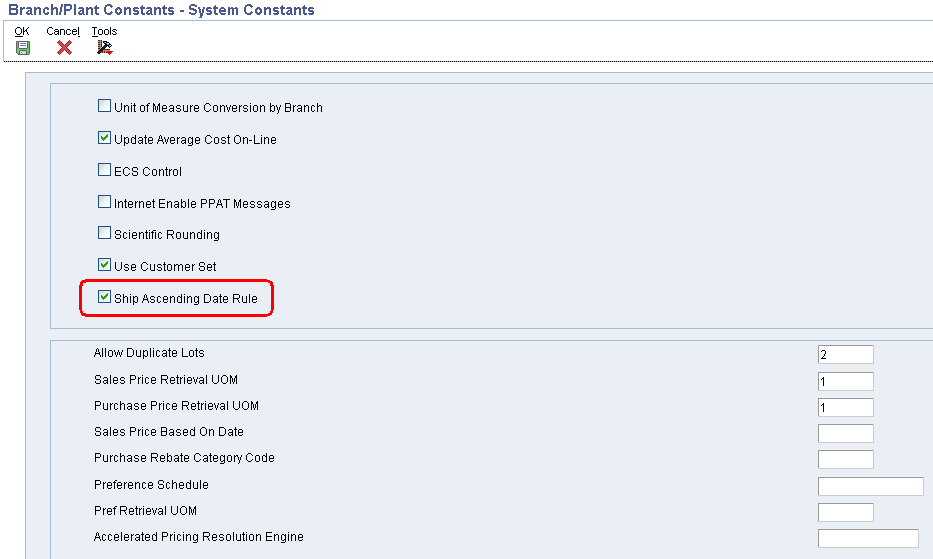Click into Sales Price Based On Date field
The image size is (933, 559).
[846, 433]
